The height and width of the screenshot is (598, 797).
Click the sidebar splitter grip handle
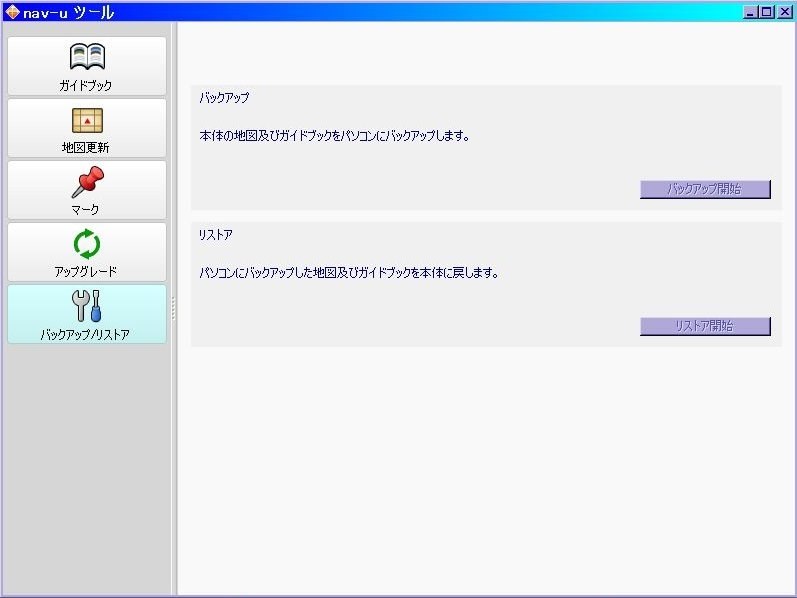click(173, 309)
